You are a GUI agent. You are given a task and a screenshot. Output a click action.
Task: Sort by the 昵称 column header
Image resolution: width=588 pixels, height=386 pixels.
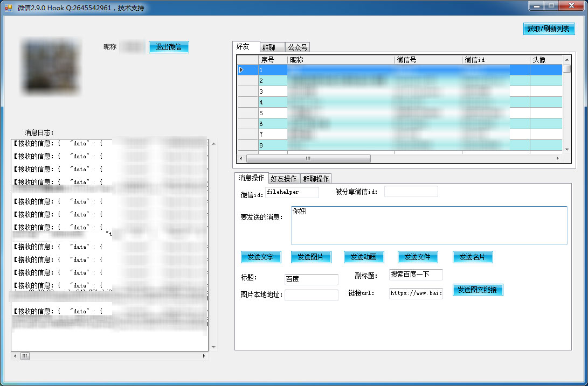pyautogui.click(x=341, y=60)
